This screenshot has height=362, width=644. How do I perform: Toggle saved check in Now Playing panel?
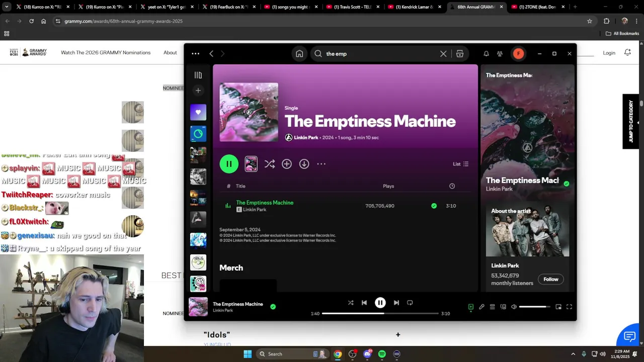pos(567,184)
